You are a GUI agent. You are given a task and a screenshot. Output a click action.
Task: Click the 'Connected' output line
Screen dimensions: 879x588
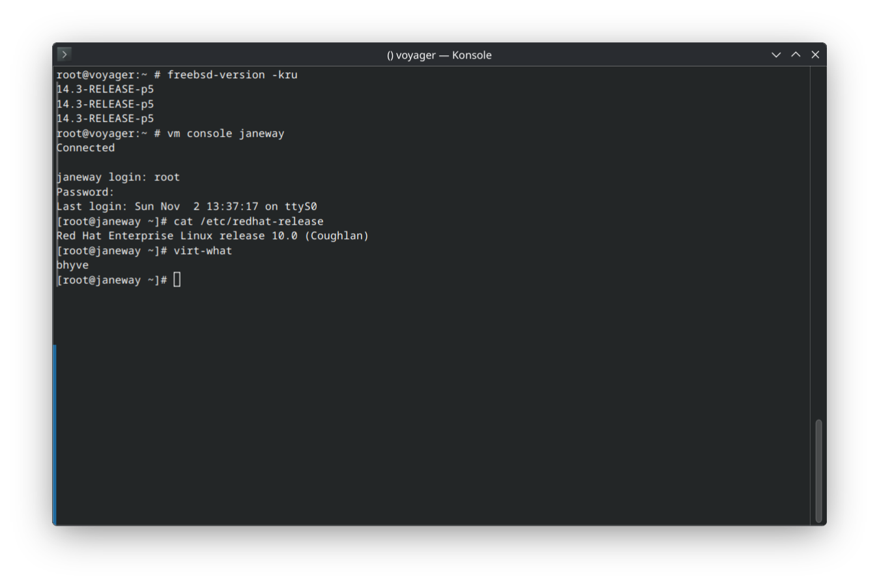click(85, 148)
